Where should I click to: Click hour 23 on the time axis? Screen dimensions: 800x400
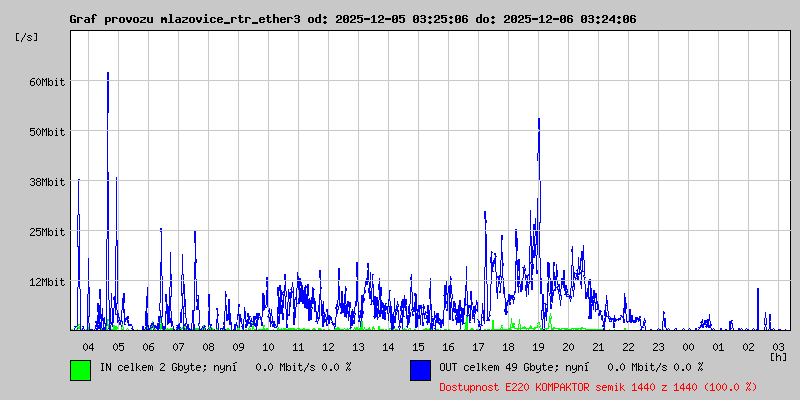[x=658, y=346]
